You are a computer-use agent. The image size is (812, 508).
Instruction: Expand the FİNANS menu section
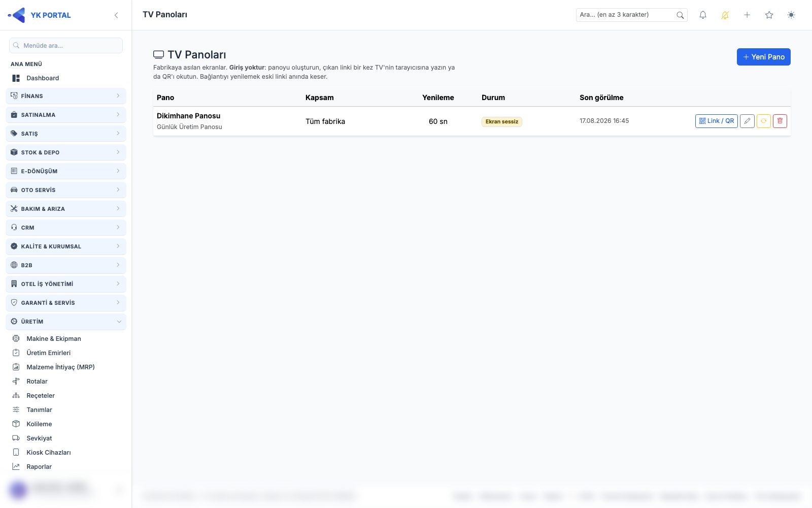coord(66,96)
